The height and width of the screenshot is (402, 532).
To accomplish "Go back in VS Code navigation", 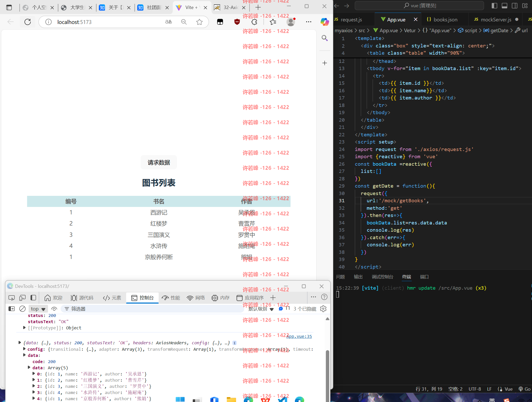I will coord(336,6).
